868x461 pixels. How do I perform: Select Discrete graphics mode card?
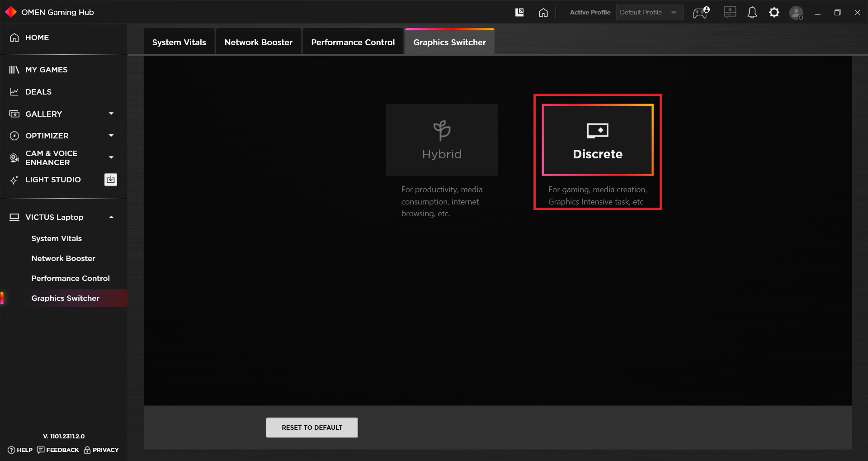[598, 140]
